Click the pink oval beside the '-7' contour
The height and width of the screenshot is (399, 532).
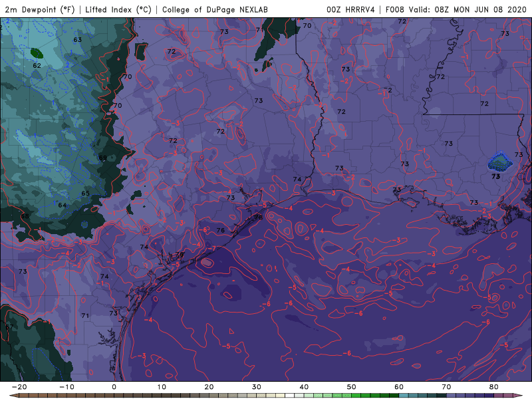(207, 262)
